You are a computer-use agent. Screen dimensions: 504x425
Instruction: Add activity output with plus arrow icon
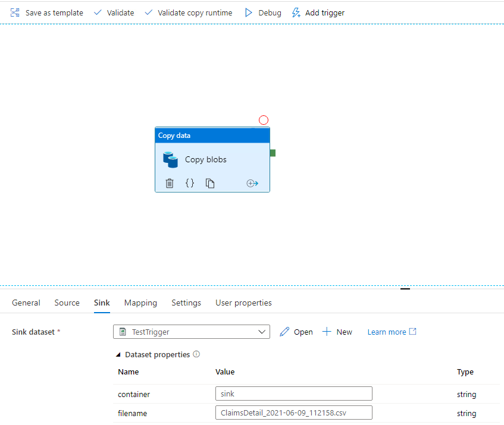tap(252, 183)
